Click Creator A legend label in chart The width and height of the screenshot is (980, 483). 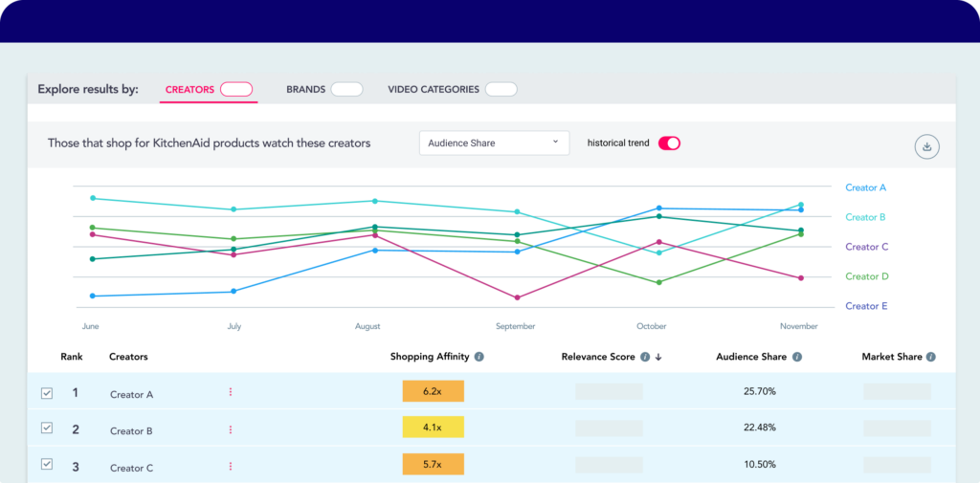click(866, 187)
